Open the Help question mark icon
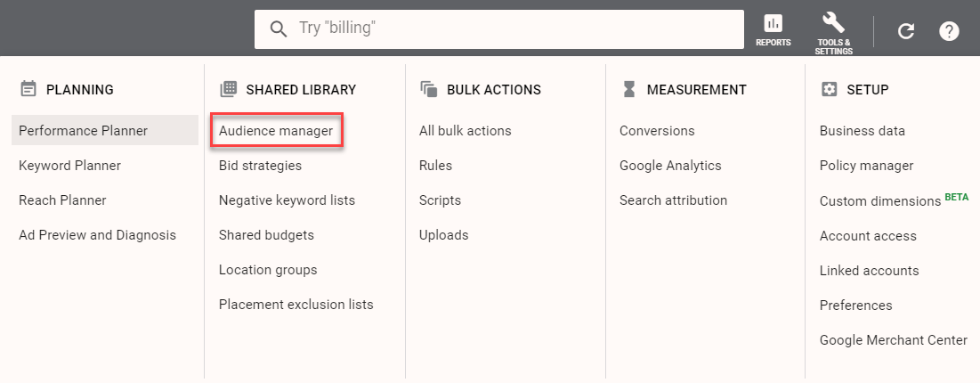Viewport: 980px width, 383px height. [x=949, y=31]
